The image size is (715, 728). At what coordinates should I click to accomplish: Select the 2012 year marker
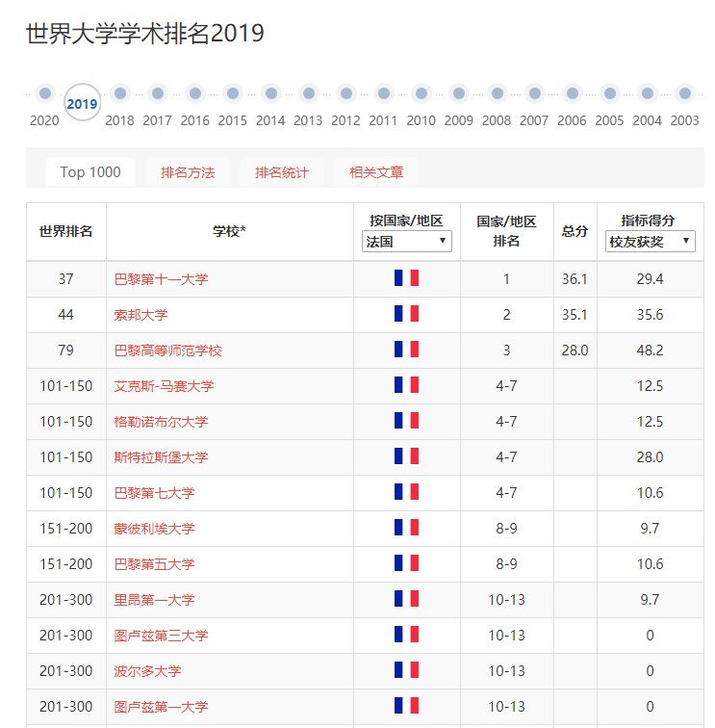tap(346, 93)
